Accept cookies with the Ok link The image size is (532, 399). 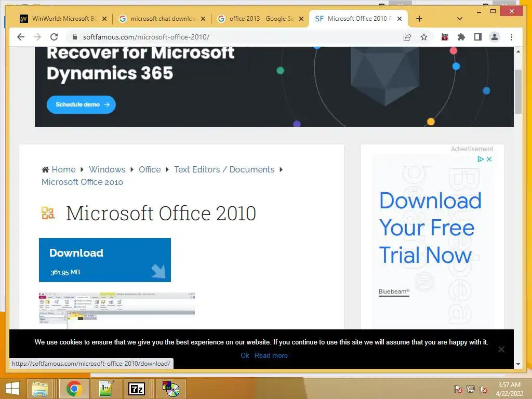(x=245, y=355)
